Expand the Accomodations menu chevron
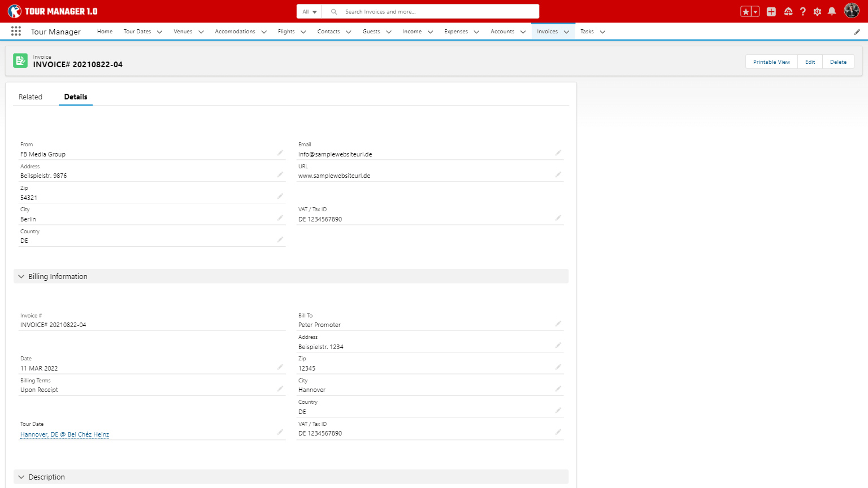868x488 pixels. pyautogui.click(x=264, y=32)
